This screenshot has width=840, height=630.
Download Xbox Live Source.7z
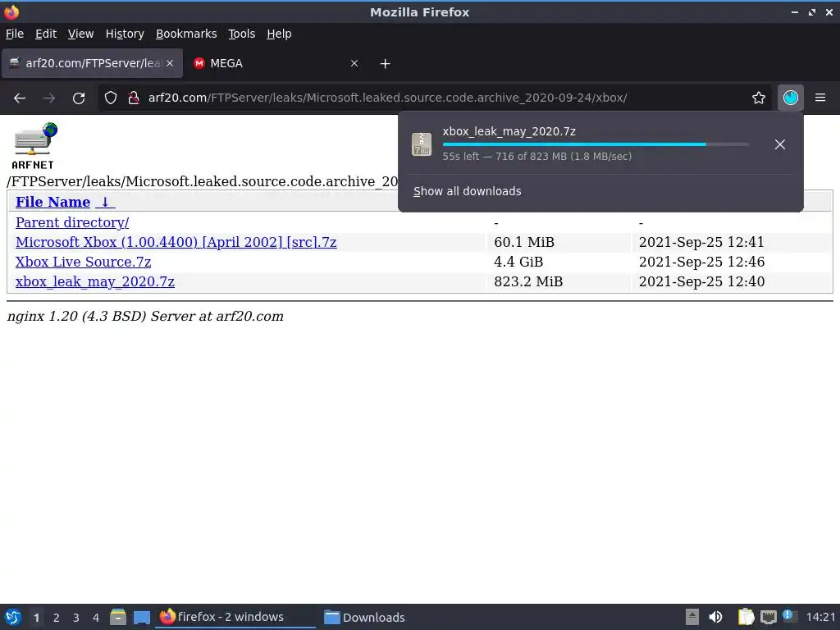pyautogui.click(x=83, y=262)
